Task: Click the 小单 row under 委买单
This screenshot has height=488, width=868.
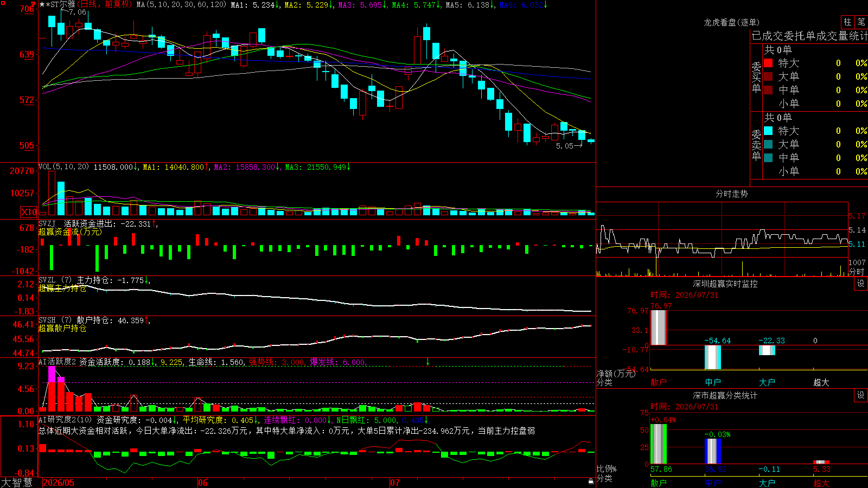Action: [x=815, y=104]
